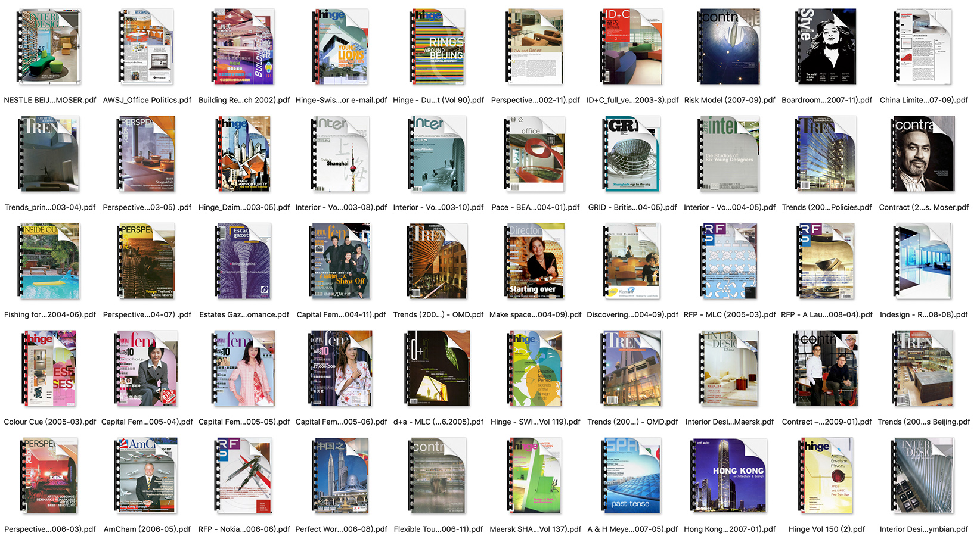The image size is (980, 542).
Task: Select the Capital Fem...005-04).pdf thumbnail
Action: click(x=147, y=368)
